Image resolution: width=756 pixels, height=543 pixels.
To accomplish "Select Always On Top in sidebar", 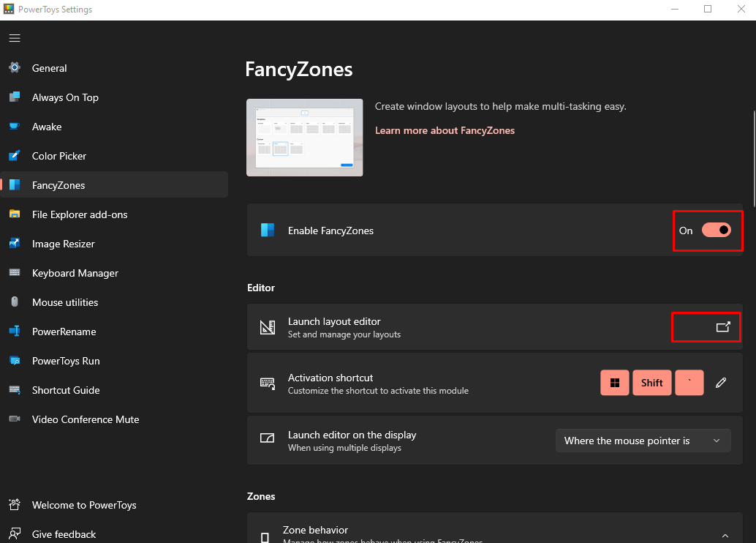I will coord(65,97).
